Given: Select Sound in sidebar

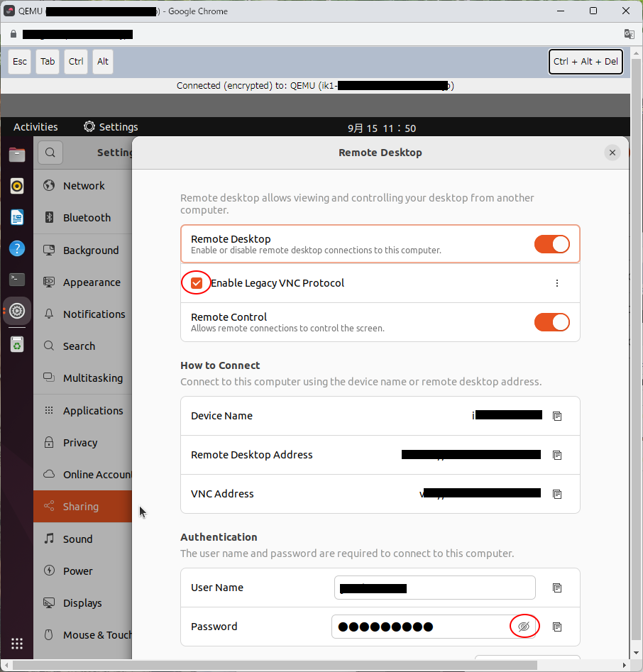Looking at the screenshot, I should pos(83,539).
